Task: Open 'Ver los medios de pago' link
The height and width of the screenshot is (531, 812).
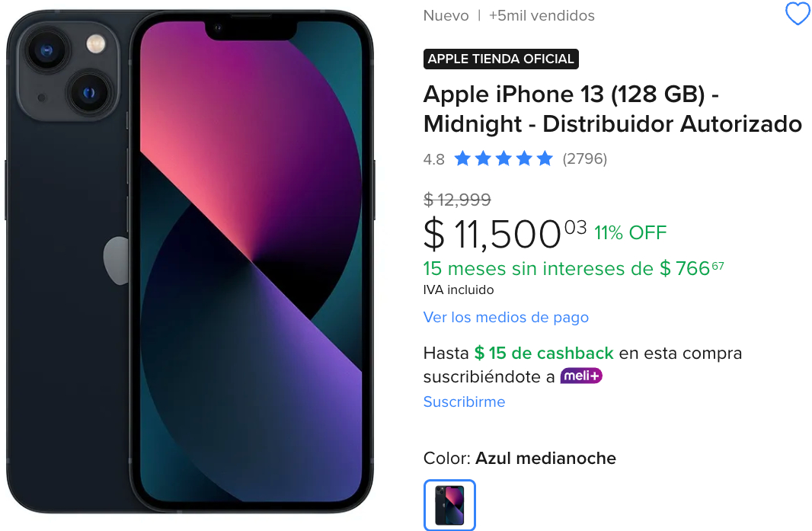Action: tap(506, 317)
